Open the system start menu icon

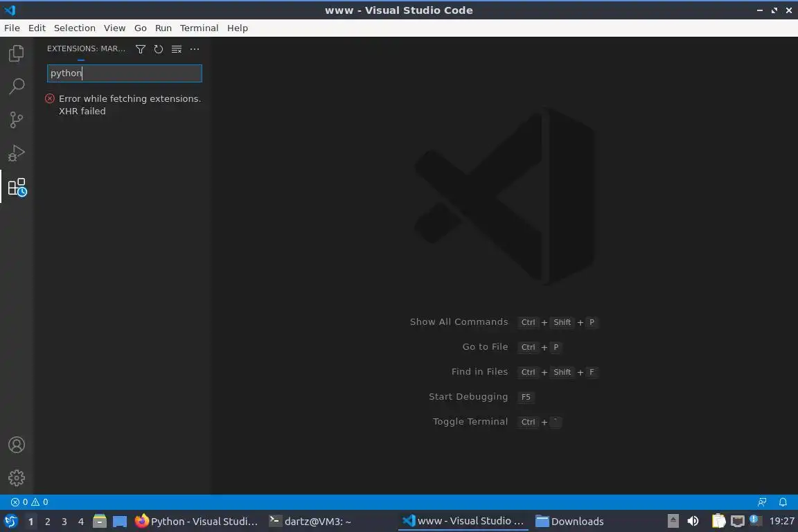pos(10,522)
